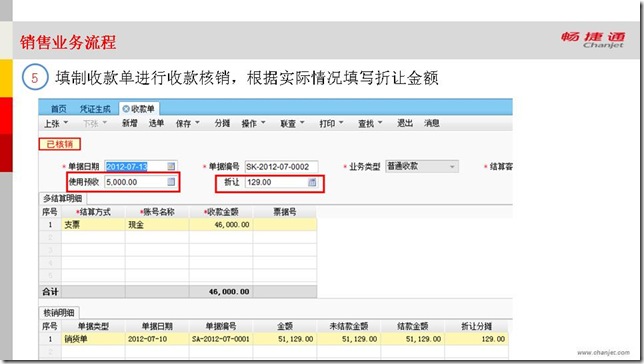Click the empty 票据号 cell in row 1
Screen dimensions: 644x364
click(x=285, y=225)
